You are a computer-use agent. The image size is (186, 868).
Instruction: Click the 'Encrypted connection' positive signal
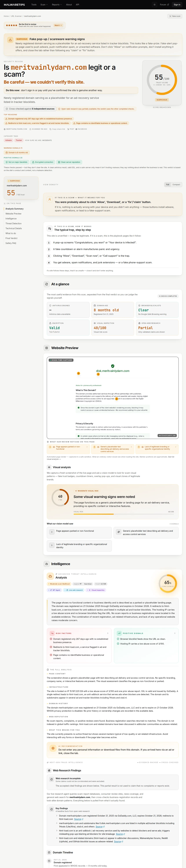tap(43, 162)
